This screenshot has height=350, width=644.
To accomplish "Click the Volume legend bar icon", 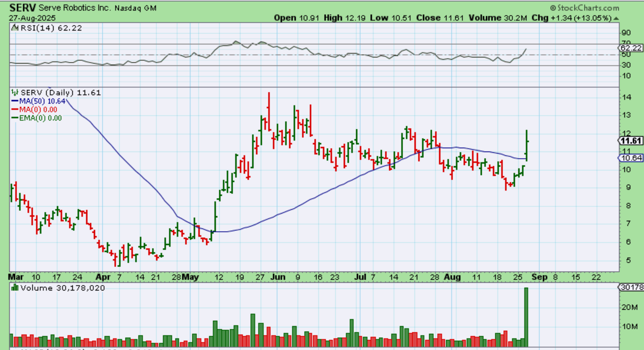I will [15, 288].
